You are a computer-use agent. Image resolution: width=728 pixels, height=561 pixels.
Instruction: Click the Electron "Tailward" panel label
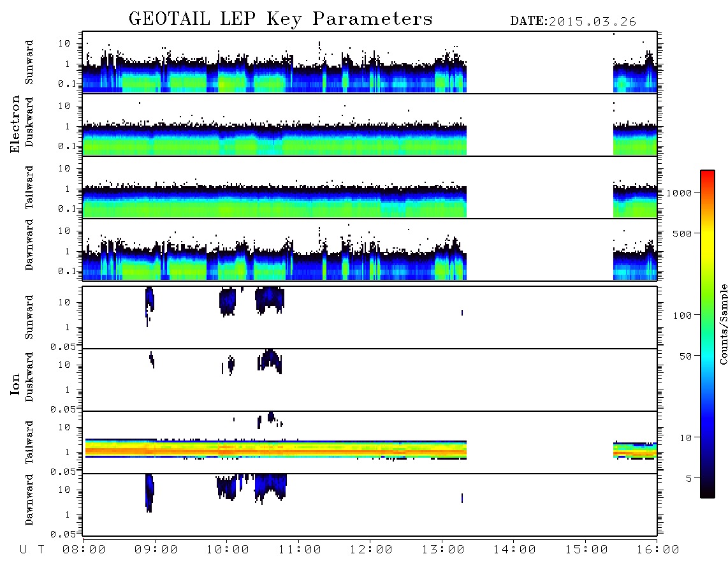(x=29, y=187)
